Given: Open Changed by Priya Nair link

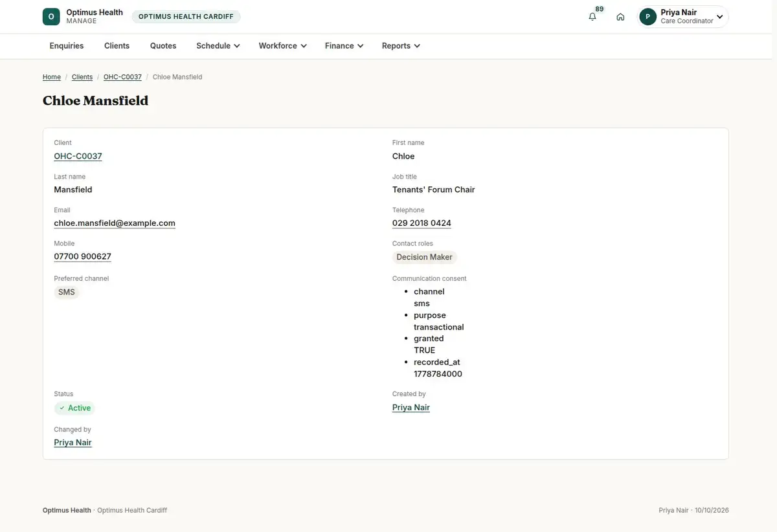Looking at the screenshot, I should 73,443.
